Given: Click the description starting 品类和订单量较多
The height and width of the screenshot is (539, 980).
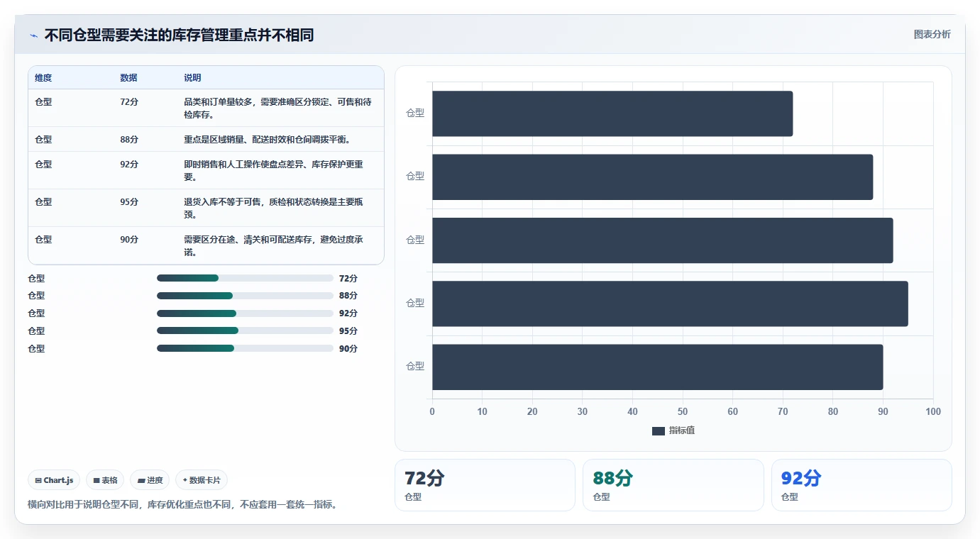Looking at the screenshot, I should point(277,109).
